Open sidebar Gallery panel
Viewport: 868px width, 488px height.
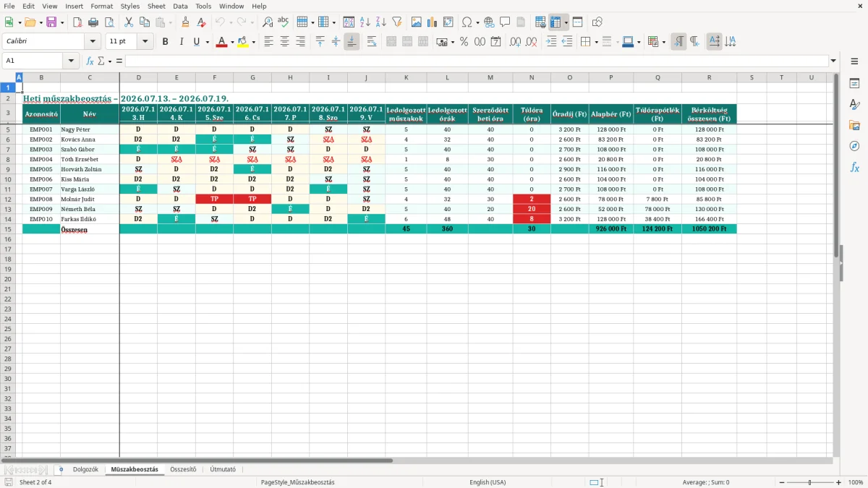coord(854,126)
